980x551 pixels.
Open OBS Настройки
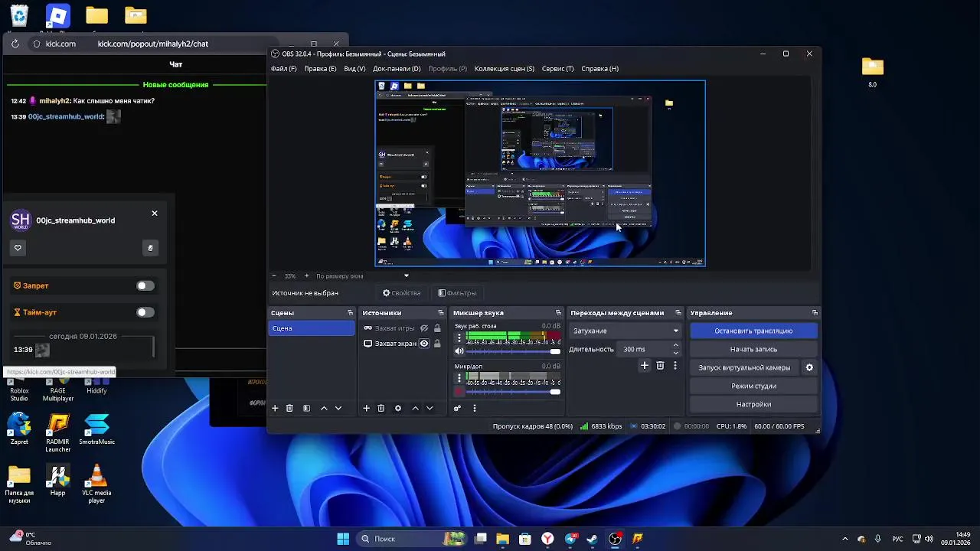point(753,404)
